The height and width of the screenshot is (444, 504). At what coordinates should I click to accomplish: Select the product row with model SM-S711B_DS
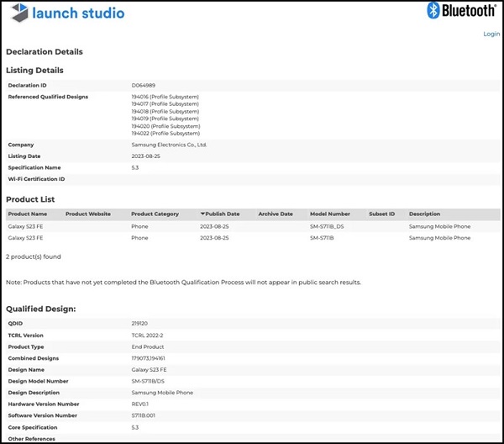[x=252, y=227]
